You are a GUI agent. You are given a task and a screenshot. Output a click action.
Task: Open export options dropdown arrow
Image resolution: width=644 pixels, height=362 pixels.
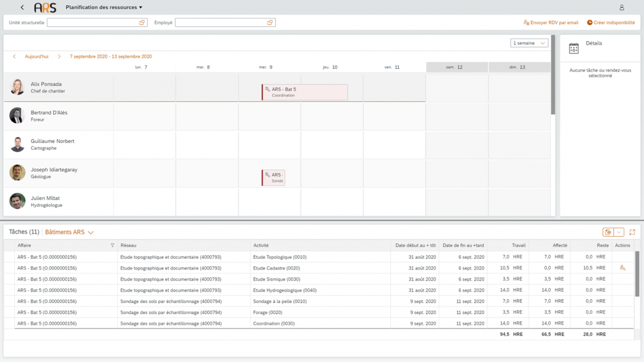tap(619, 232)
